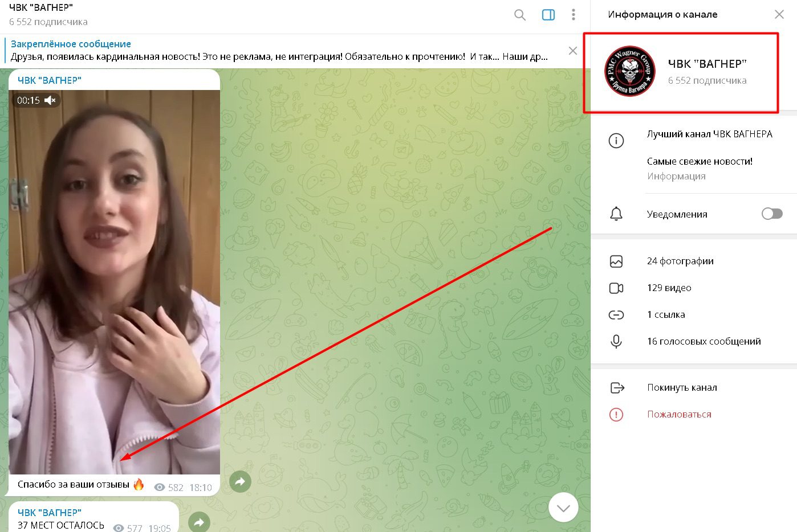The image size is (797, 532).
Task: Click the link chain icon
Action: 616,315
